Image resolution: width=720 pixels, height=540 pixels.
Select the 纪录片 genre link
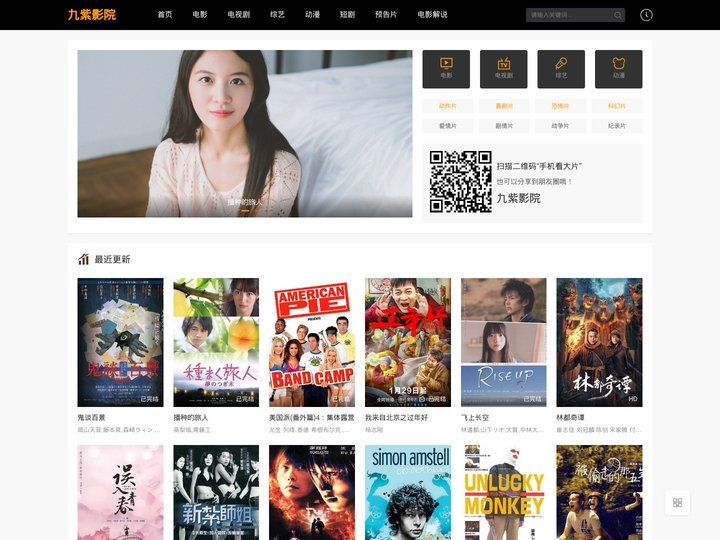point(617,126)
